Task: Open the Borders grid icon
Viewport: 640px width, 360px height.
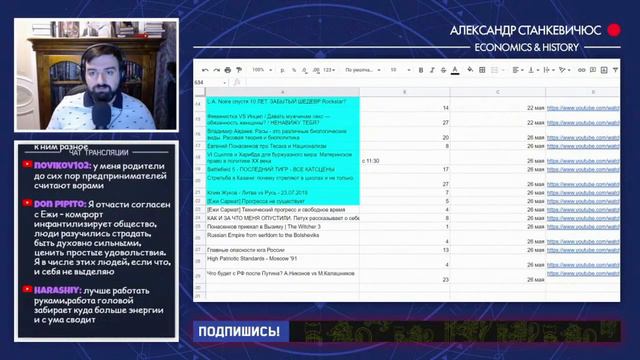Action: pos(482,70)
